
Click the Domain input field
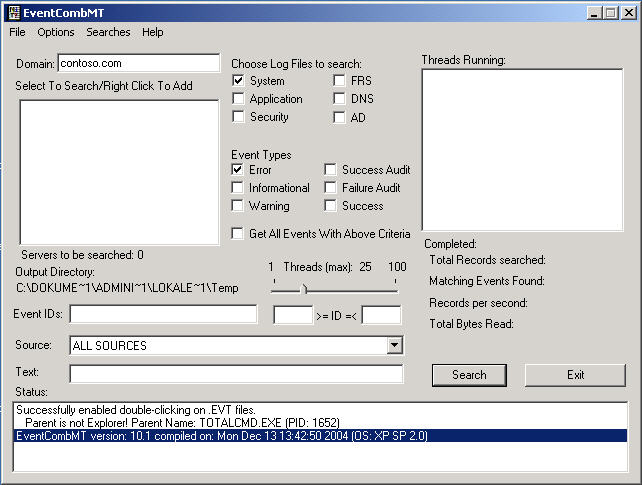coord(139,63)
